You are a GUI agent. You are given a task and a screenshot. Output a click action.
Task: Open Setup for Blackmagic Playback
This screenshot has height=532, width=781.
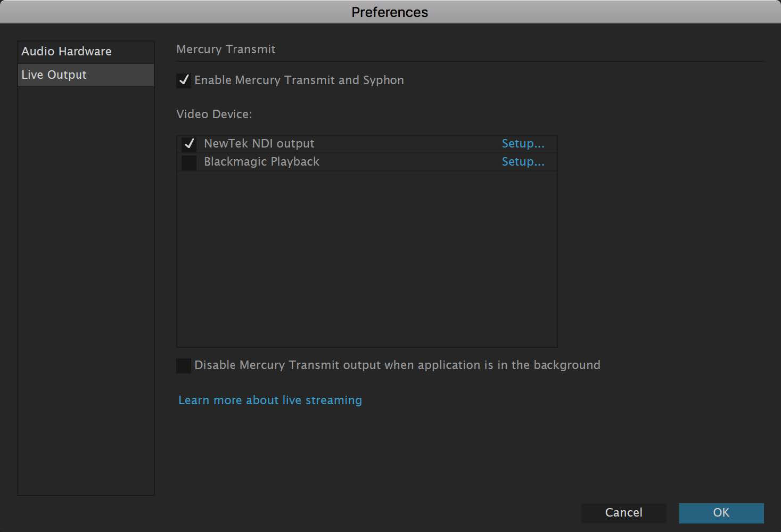click(x=523, y=162)
